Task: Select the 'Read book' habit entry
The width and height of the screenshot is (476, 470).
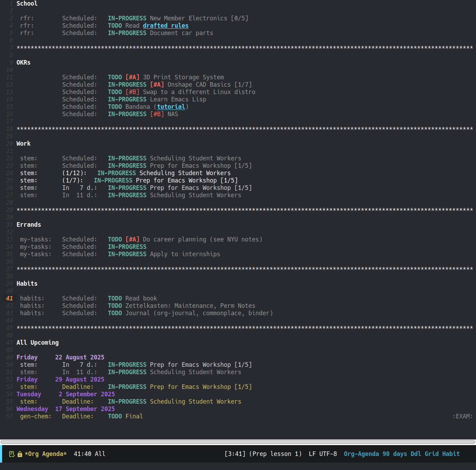Action: (x=141, y=298)
